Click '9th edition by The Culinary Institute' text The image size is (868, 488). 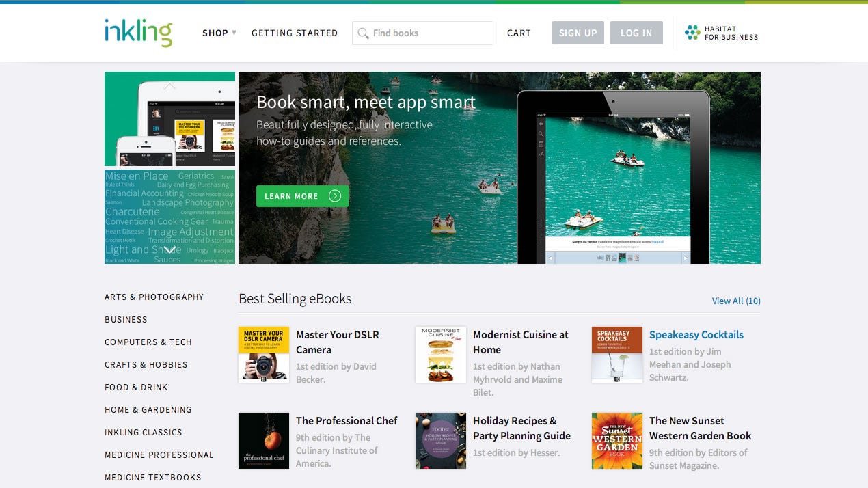click(x=337, y=450)
